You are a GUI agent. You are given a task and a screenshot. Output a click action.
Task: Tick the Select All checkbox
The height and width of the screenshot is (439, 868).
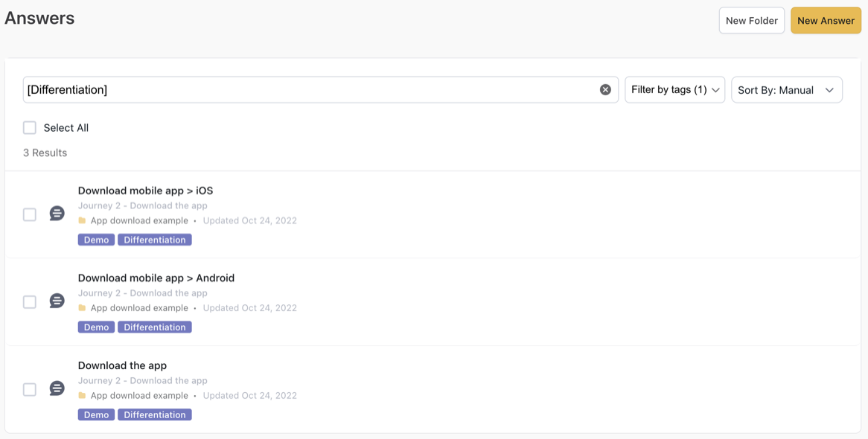point(30,128)
